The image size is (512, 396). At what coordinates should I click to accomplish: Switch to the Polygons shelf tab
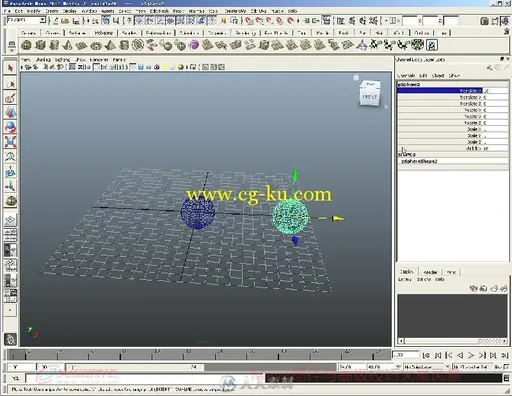pos(104,33)
